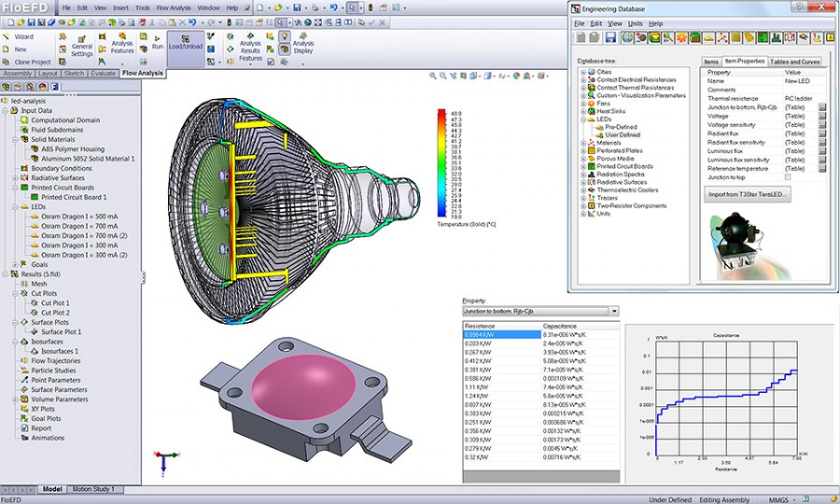Click the temperature color scale legend bar
The height and width of the screenshot is (504, 840).
pyautogui.click(x=441, y=163)
